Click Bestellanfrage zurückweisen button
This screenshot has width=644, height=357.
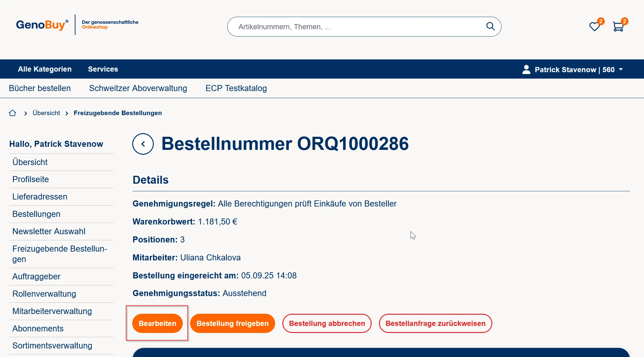pos(435,323)
